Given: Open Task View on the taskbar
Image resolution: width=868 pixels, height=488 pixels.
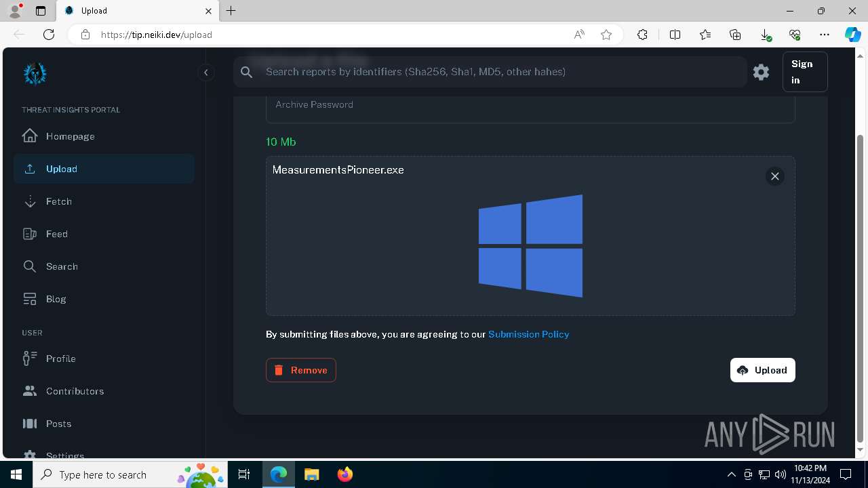Looking at the screenshot, I should click(x=244, y=474).
